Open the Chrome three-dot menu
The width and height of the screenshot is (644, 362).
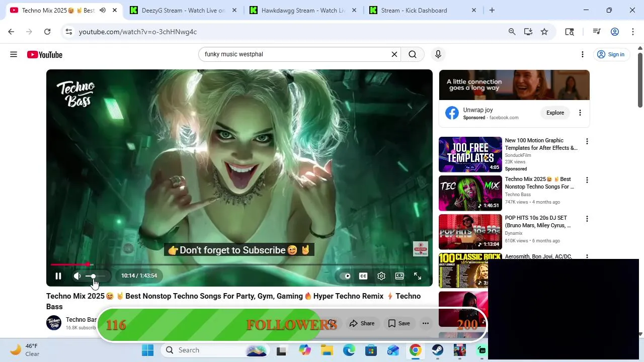(633, 32)
